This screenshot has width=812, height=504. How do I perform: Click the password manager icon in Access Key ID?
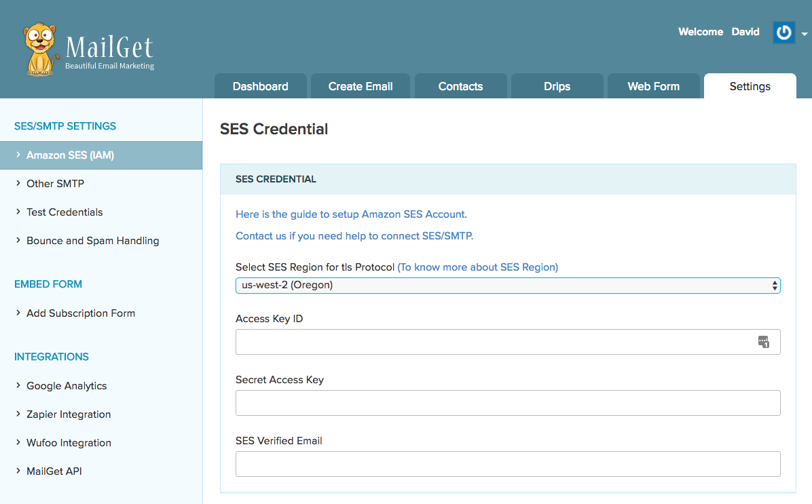pyautogui.click(x=763, y=342)
